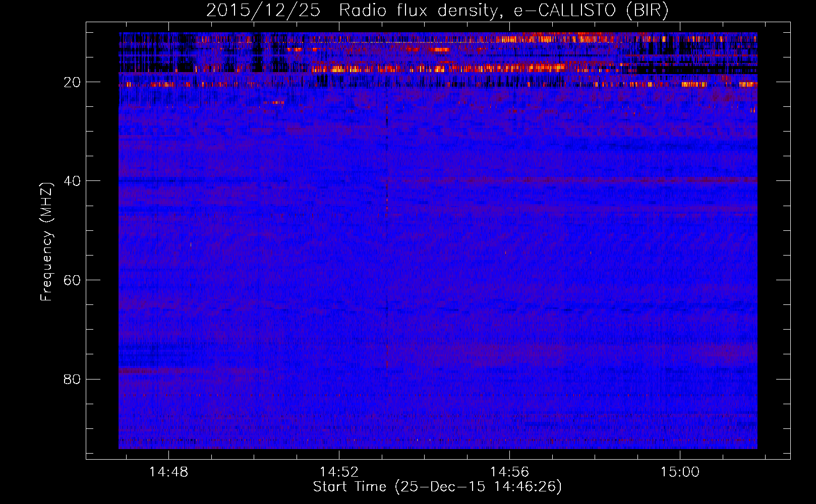Viewport: 816px width, 504px height.
Task: Click the 20 frequency tick label
Action: click(73, 82)
